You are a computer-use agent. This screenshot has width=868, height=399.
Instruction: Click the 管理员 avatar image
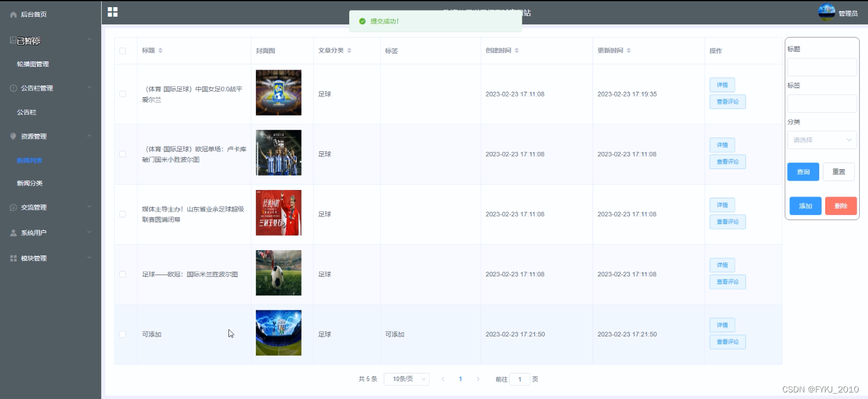pos(826,13)
